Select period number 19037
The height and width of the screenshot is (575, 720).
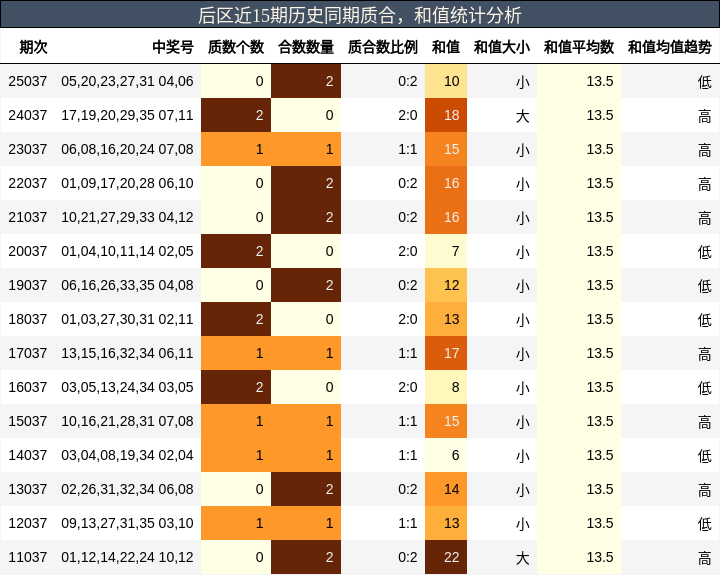click(x=28, y=285)
